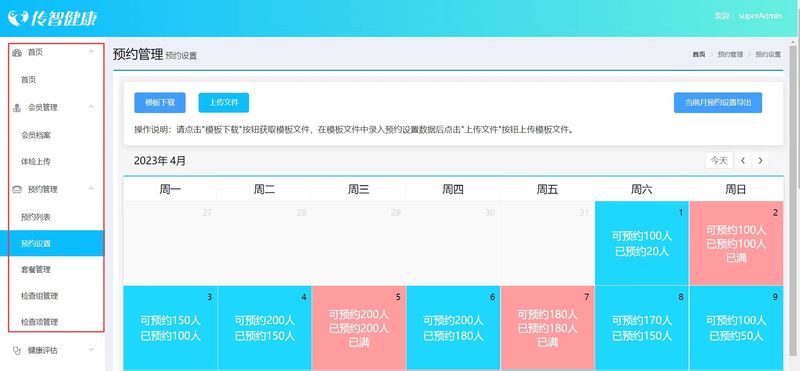Select the full April 7 cell
This screenshot has height=371, width=800.
point(547,328)
